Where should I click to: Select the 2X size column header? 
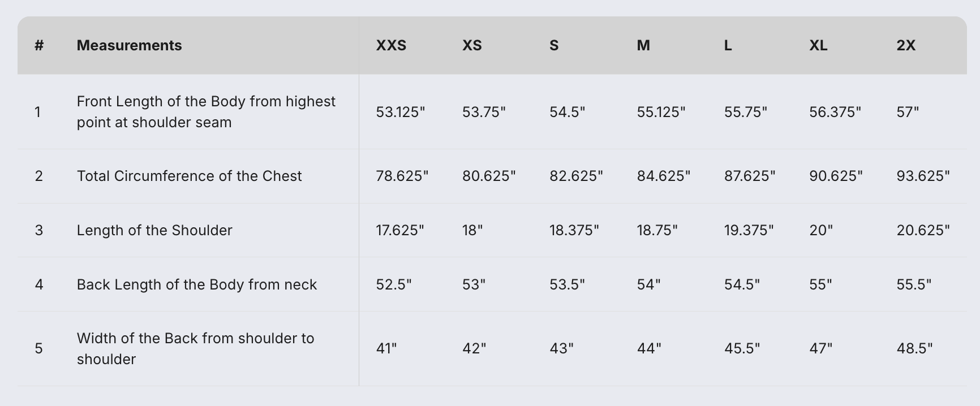coord(906,45)
